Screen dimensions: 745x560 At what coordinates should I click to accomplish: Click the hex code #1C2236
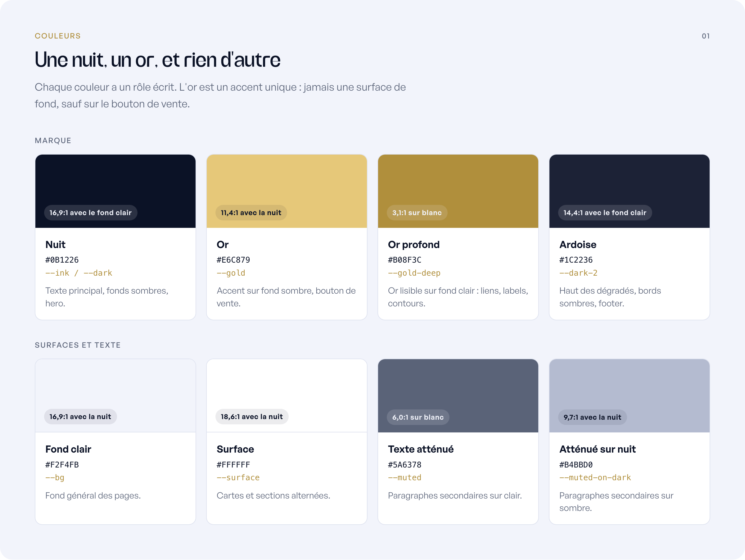[x=576, y=260]
